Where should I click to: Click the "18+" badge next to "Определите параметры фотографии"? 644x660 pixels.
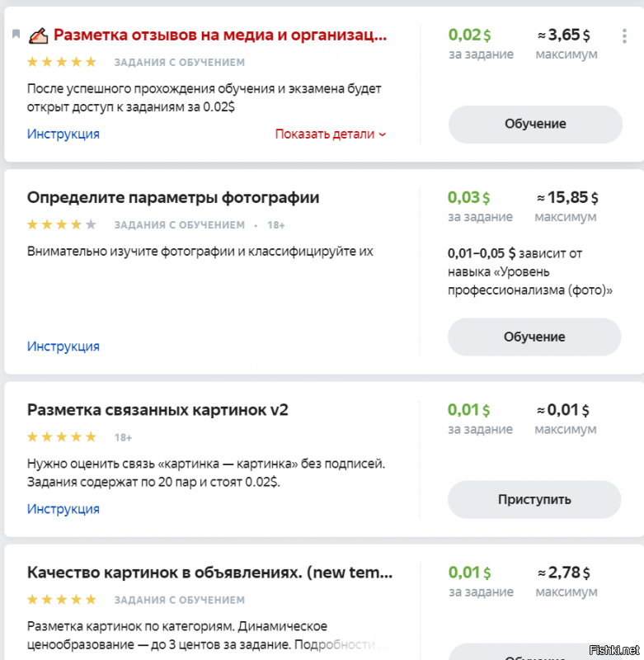tap(275, 224)
